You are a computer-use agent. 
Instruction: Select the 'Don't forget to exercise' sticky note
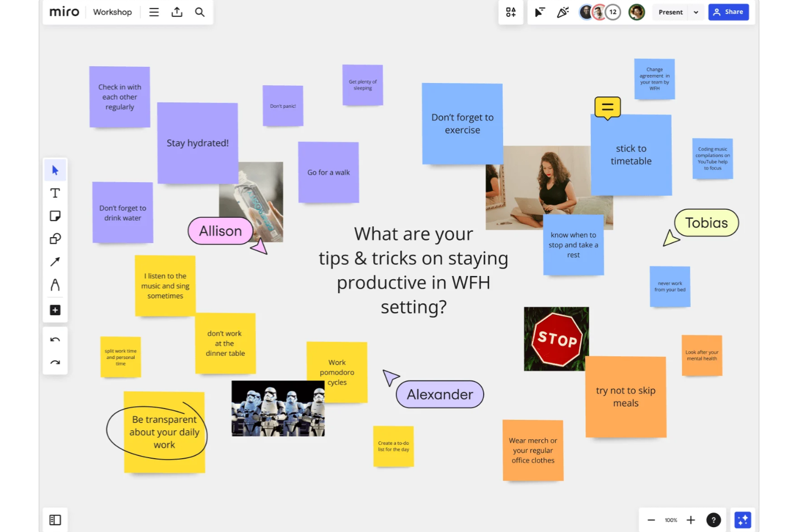[x=462, y=123]
